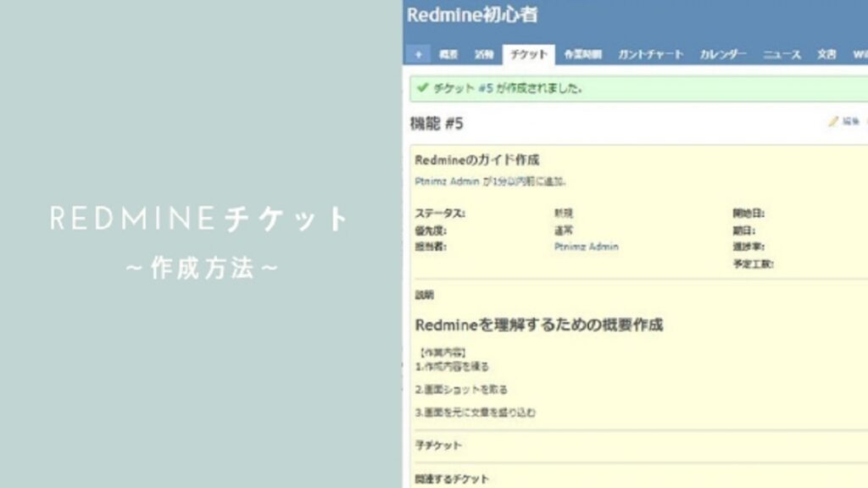
Task: Open the 文書 (Documents) tab
Action: pos(826,53)
